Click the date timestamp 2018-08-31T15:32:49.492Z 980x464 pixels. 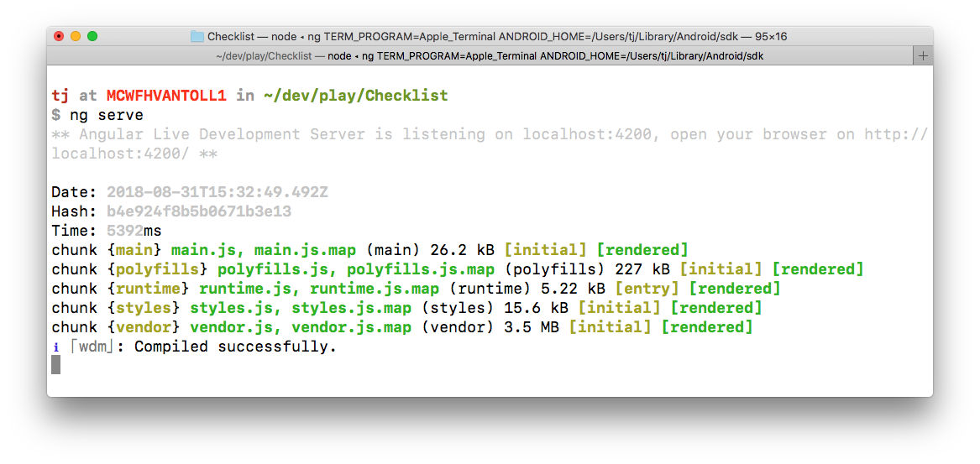(x=217, y=192)
